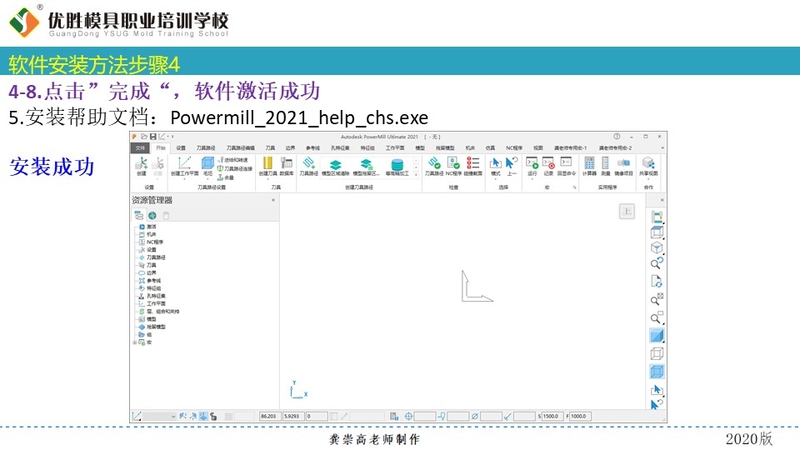Click the 碰撞截面 list icon

click(x=473, y=166)
